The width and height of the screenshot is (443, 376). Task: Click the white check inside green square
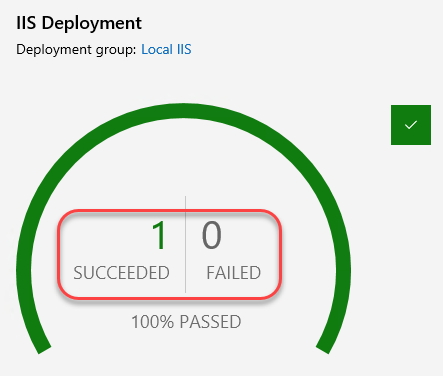[411, 125]
